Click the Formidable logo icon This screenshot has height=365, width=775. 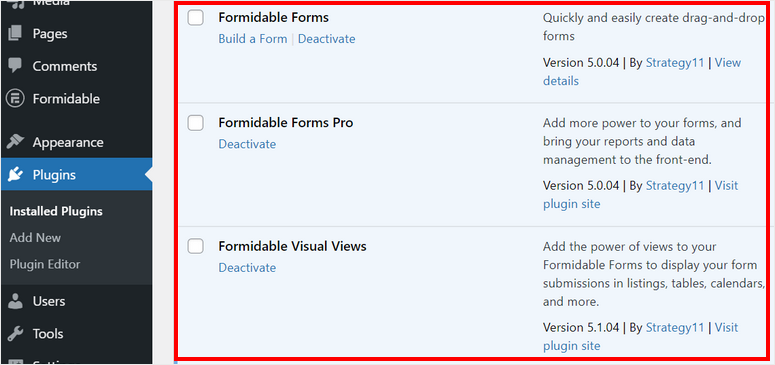click(15, 98)
